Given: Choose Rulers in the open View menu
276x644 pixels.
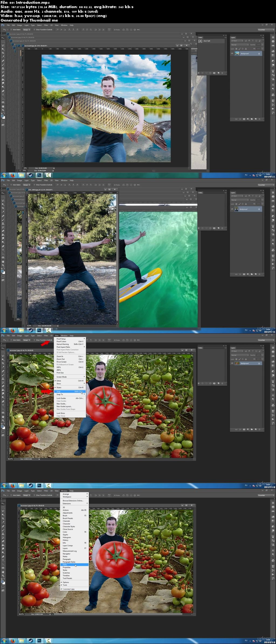Looking at the screenshot, I should [x=70, y=387].
